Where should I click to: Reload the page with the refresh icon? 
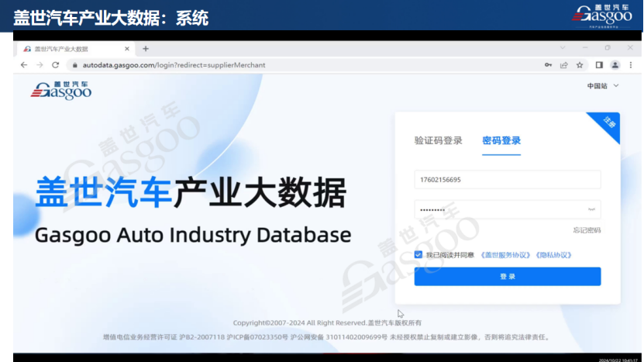point(56,65)
